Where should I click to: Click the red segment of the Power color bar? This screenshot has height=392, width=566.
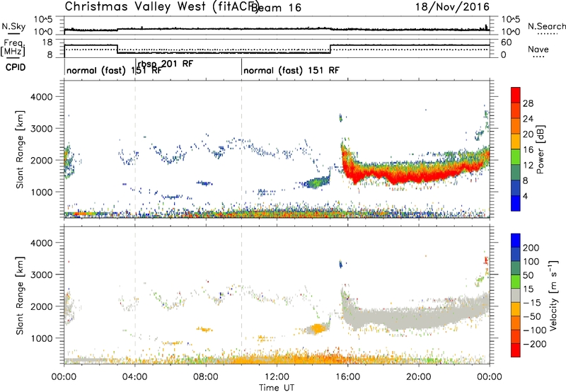516,95
